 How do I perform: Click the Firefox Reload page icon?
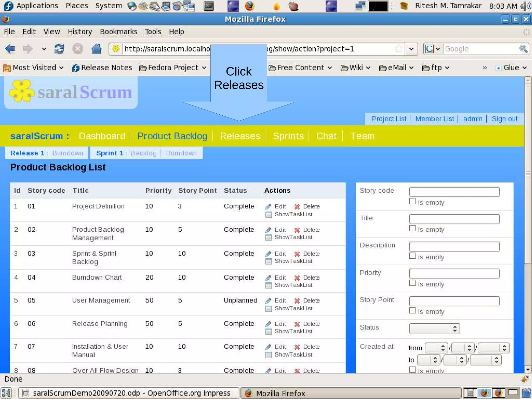click(59, 49)
